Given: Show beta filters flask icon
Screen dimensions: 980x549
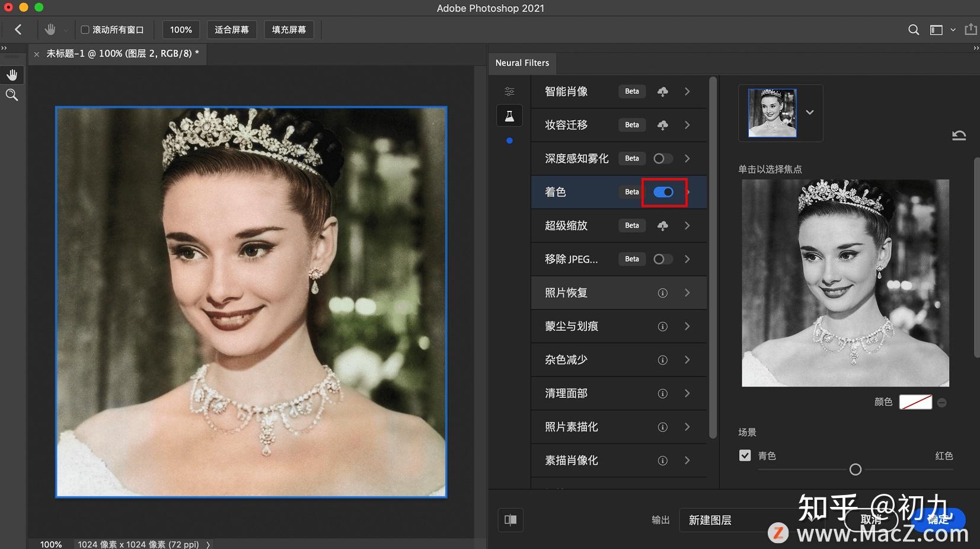Looking at the screenshot, I should pos(509,116).
